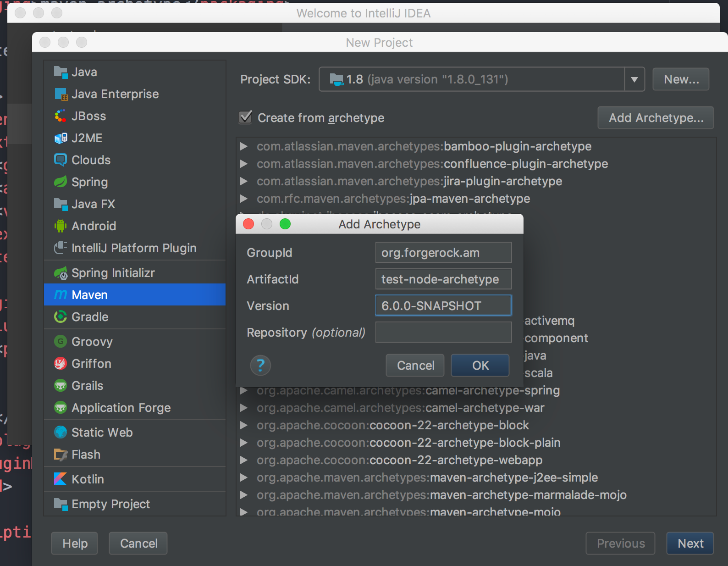The height and width of the screenshot is (566, 728).
Task: Click the Version input field
Action: point(443,305)
